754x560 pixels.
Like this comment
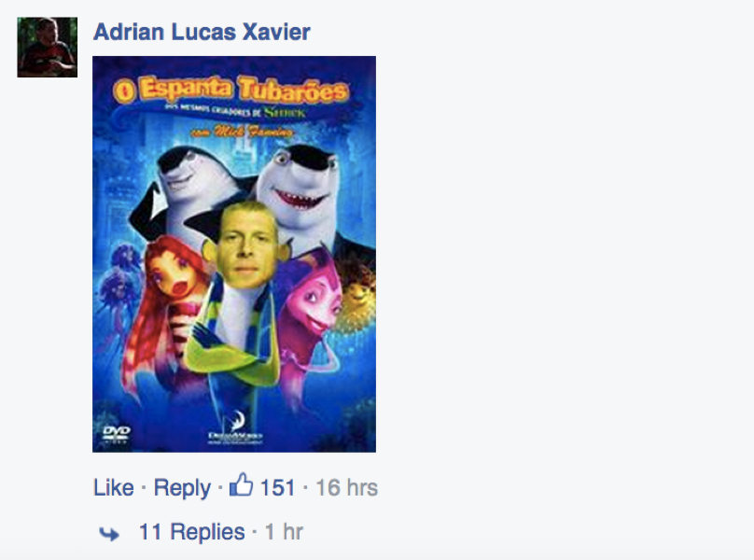click(114, 487)
